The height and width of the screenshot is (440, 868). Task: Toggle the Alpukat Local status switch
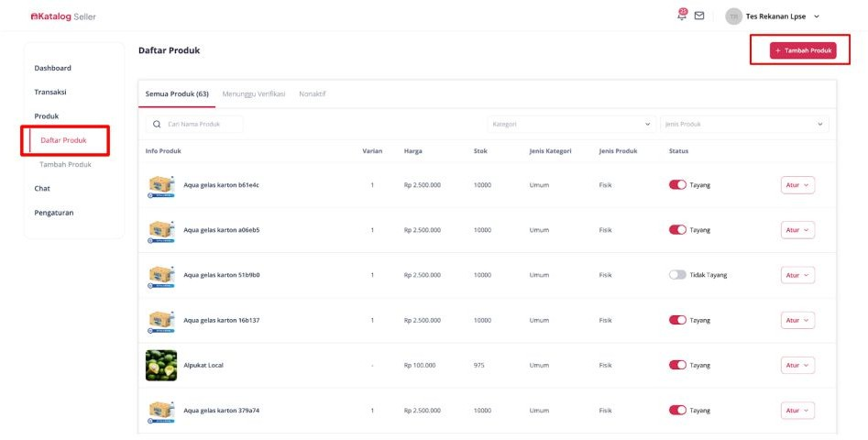tap(677, 365)
